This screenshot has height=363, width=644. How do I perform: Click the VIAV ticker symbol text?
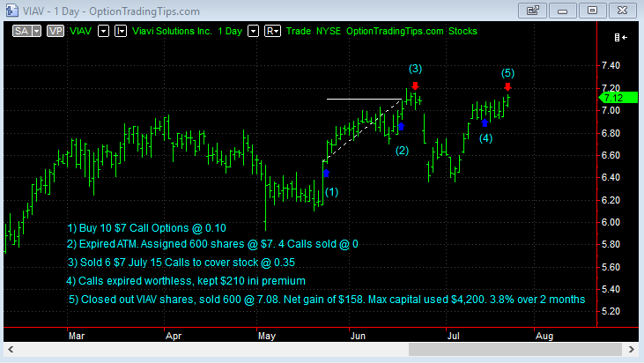80,31
